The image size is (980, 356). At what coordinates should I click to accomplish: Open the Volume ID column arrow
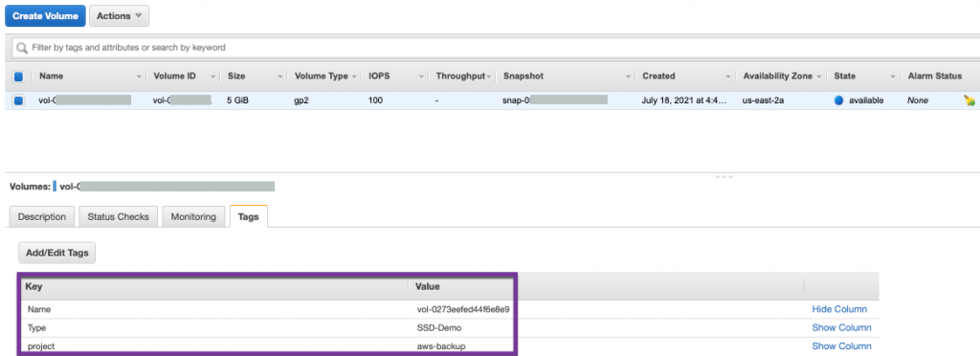[213, 77]
